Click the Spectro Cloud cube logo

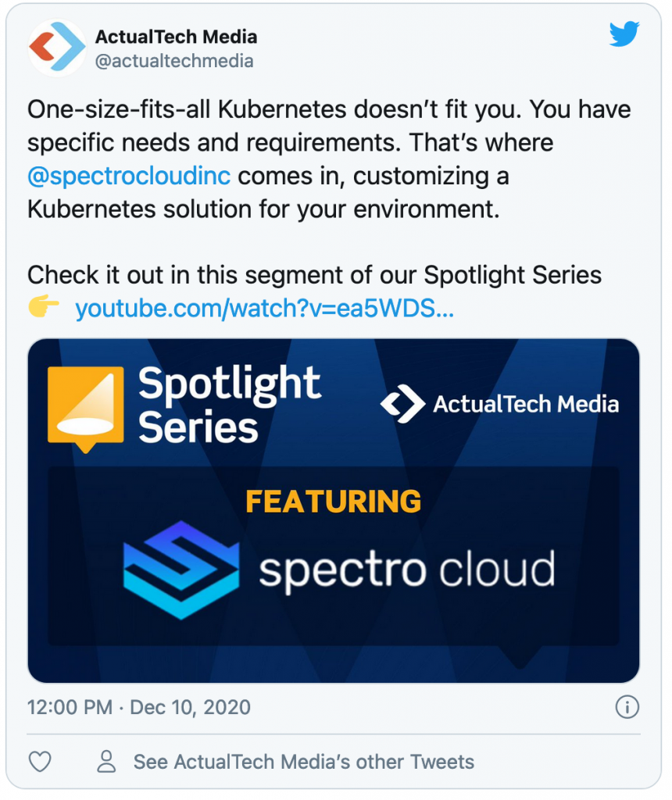(x=181, y=570)
